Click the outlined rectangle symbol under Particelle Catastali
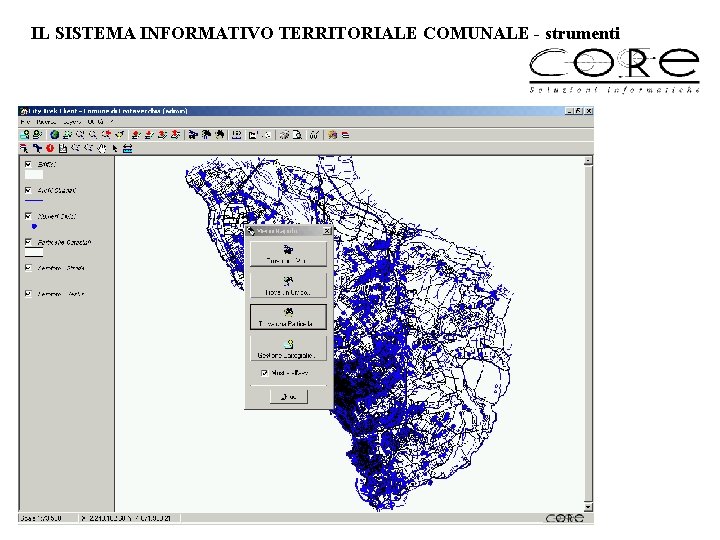The height and width of the screenshot is (540, 720). click(34, 252)
